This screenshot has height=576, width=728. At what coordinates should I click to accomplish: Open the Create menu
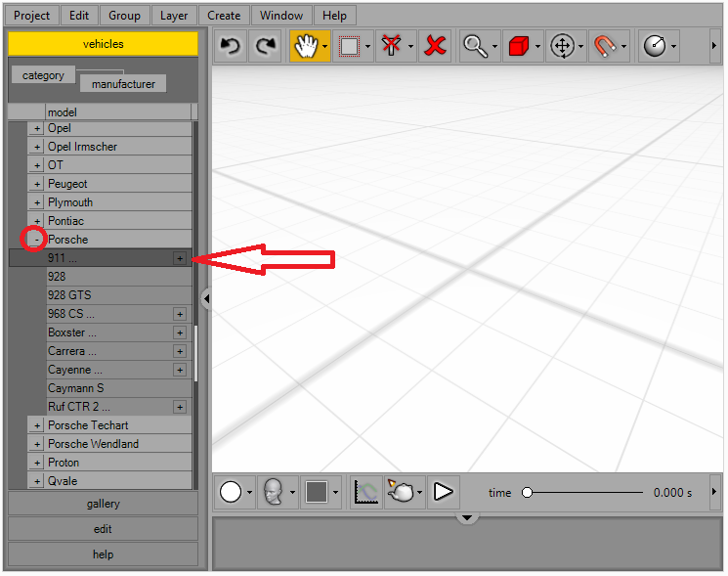click(x=224, y=16)
